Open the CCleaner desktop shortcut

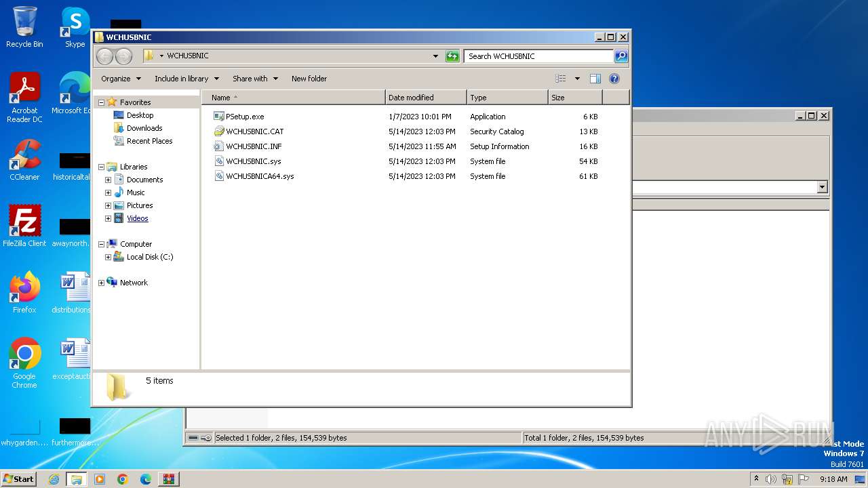click(x=24, y=160)
